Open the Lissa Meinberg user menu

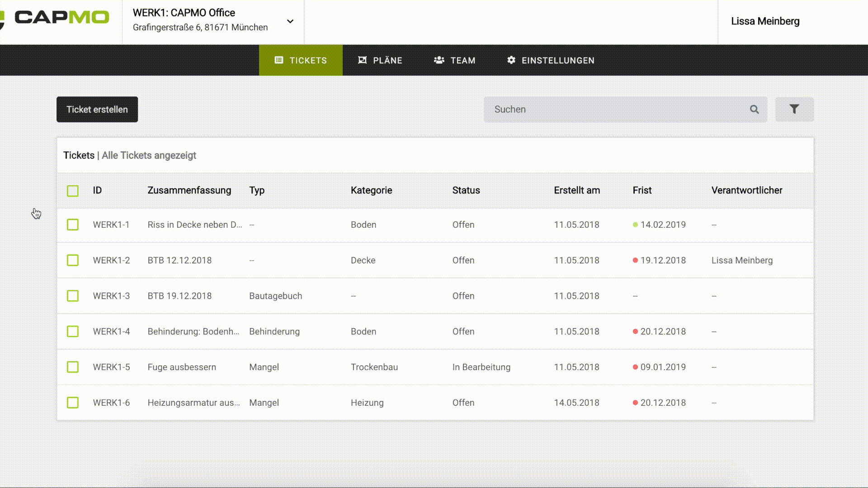click(x=765, y=21)
